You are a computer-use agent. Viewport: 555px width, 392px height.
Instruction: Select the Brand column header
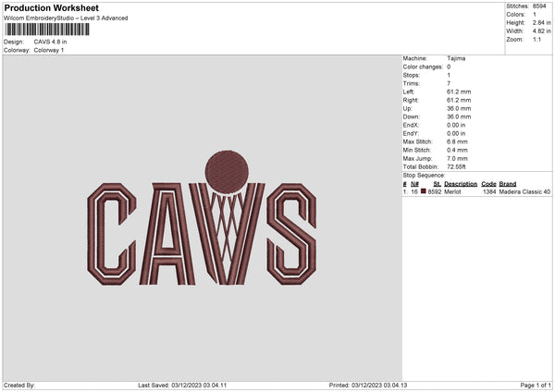point(508,183)
